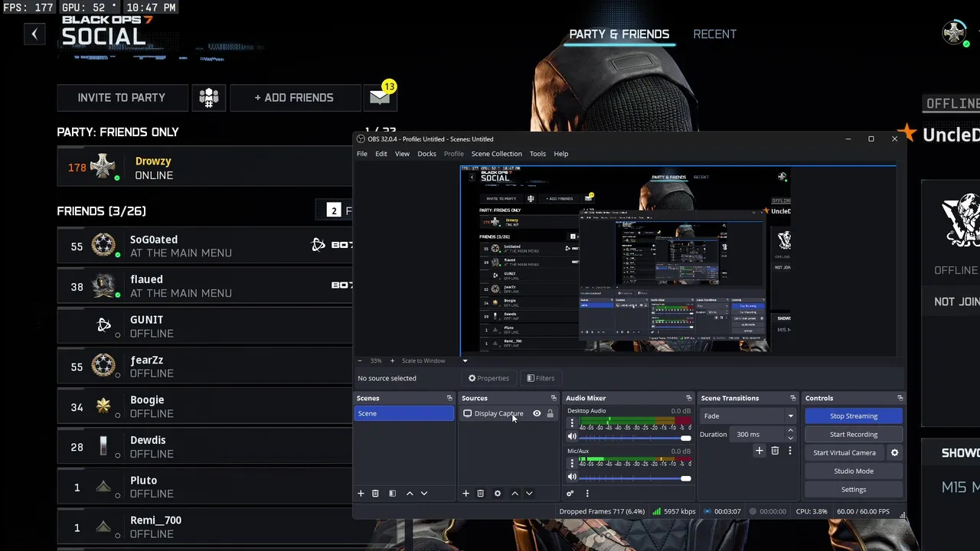This screenshot has height=551, width=980.
Task: Add a scene transition with plus icon
Action: click(759, 451)
